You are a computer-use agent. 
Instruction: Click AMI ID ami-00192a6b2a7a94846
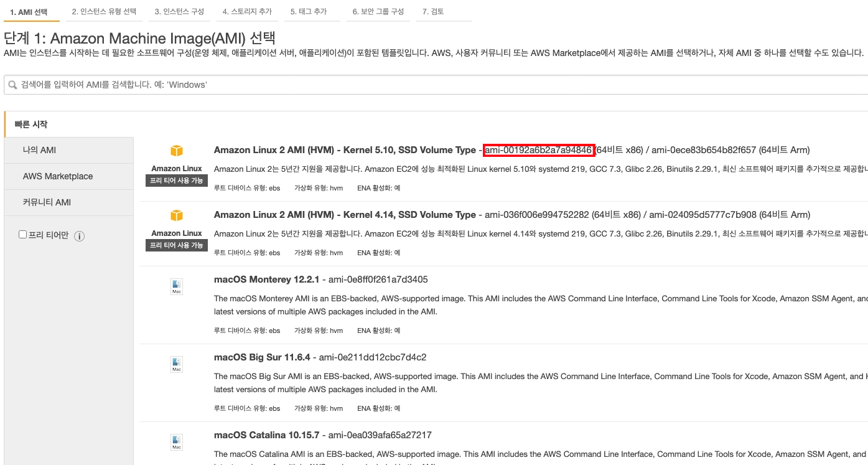pyautogui.click(x=538, y=150)
